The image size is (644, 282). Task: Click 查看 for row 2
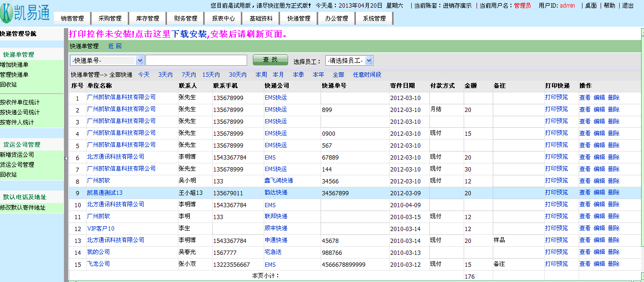click(585, 109)
